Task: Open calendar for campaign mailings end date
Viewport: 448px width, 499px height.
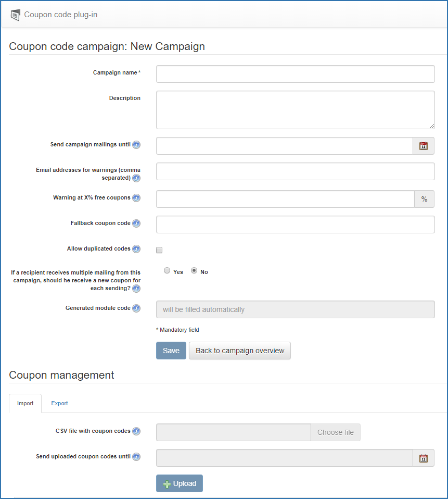Action: click(423, 146)
